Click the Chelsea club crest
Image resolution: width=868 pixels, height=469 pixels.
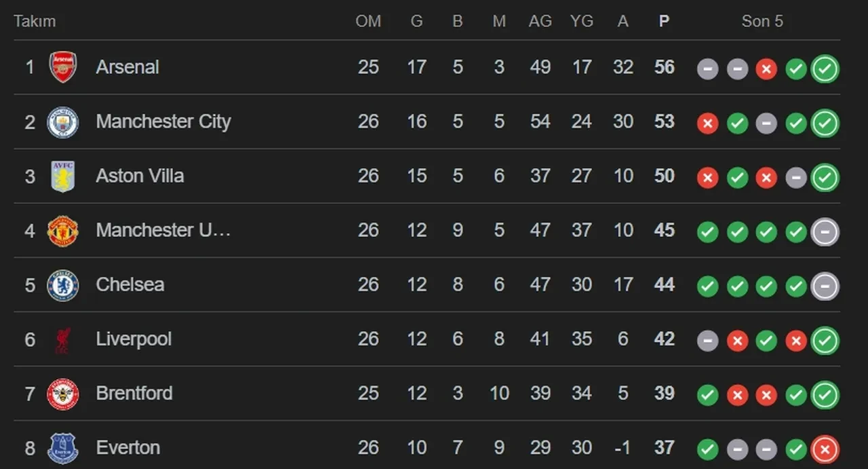[x=63, y=285]
